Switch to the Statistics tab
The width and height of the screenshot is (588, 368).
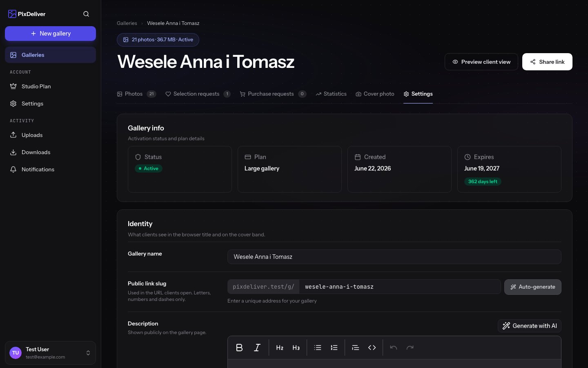[331, 94]
